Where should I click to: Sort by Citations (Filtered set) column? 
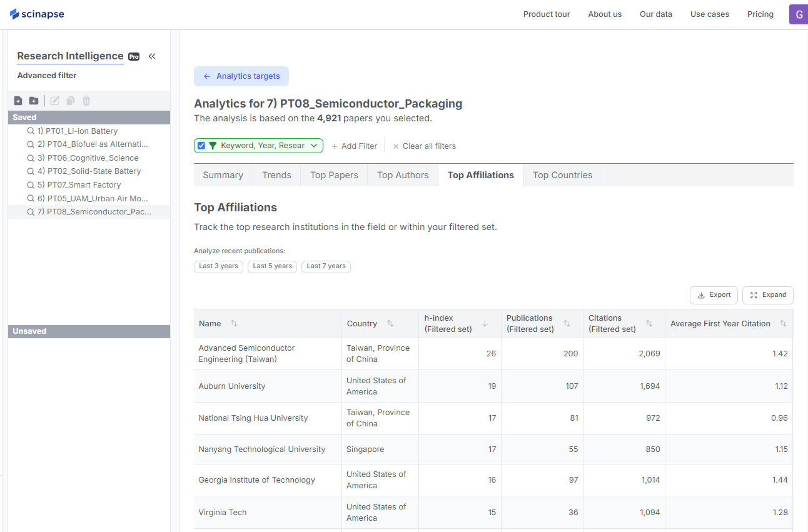649,323
